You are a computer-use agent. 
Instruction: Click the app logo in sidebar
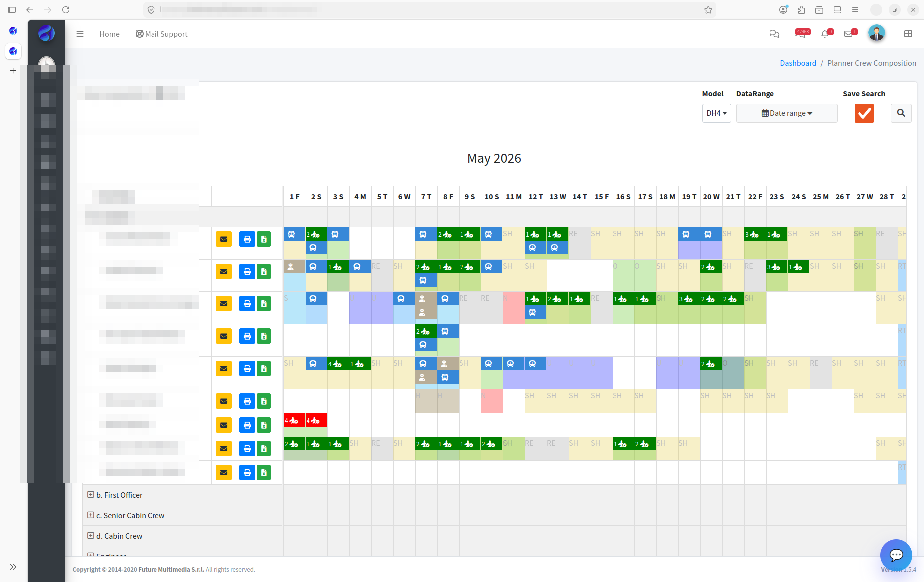tap(46, 33)
